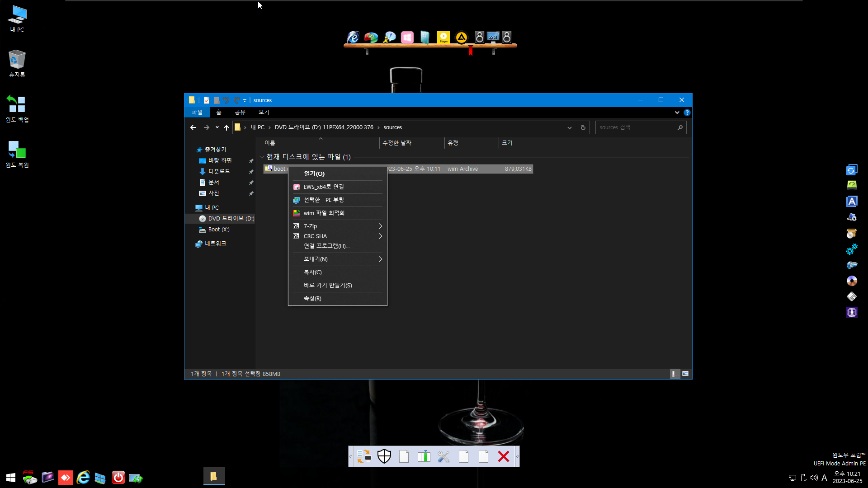Image resolution: width=868 pixels, height=488 pixels.
Task: Click the red X icon on bottom toolbar
Action: click(504, 456)
